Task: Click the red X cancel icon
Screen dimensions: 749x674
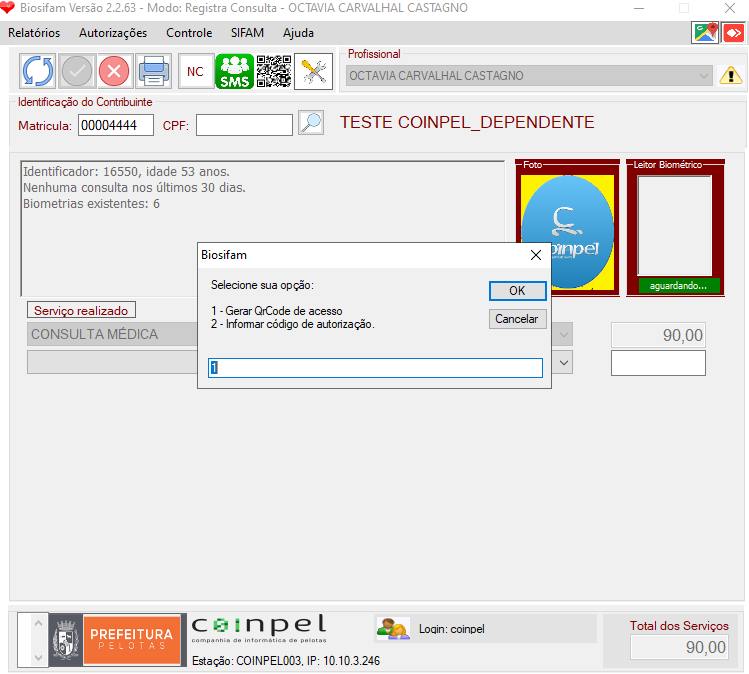Action: pos(114,71)
